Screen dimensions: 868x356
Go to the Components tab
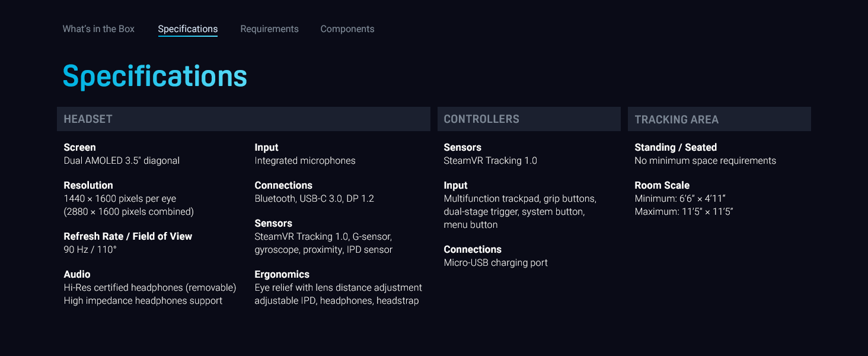pos(347,29)
